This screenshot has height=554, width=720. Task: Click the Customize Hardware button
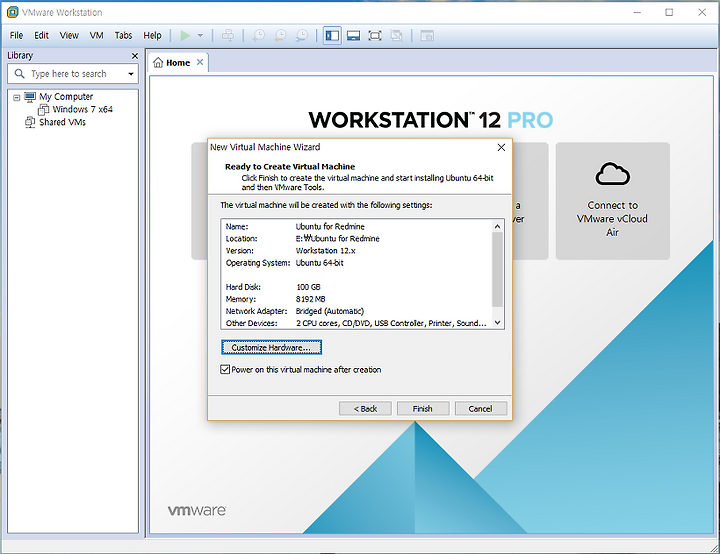point(271,348)
